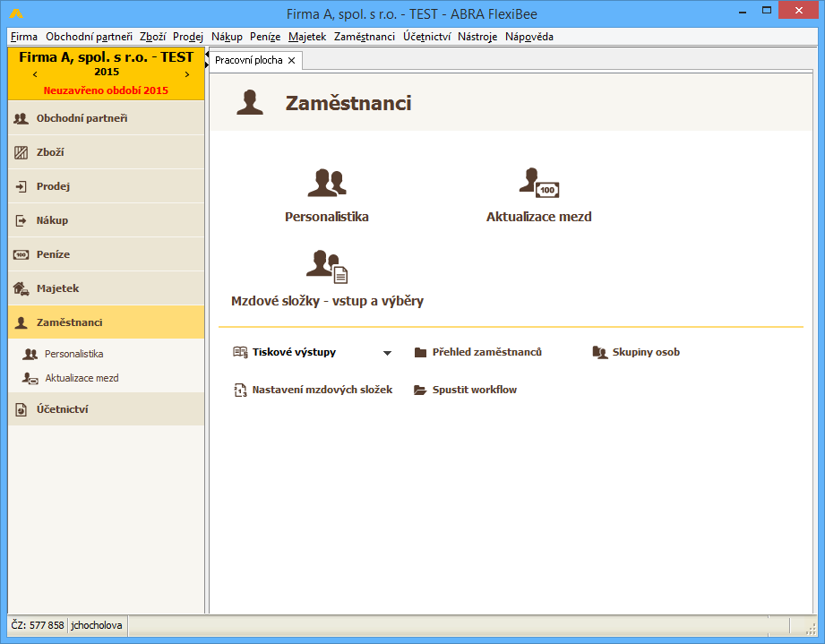
Task: Select Zboží in the sidebar
Action: coord(107,152)
